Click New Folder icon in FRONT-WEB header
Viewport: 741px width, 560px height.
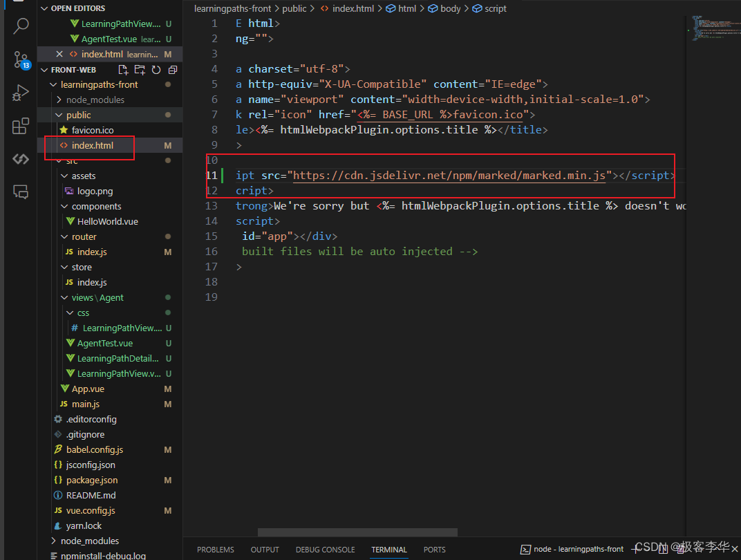[140, 70]
